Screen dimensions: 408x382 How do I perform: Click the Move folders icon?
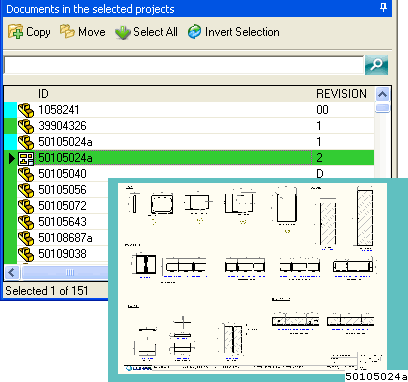coord(67,31)
